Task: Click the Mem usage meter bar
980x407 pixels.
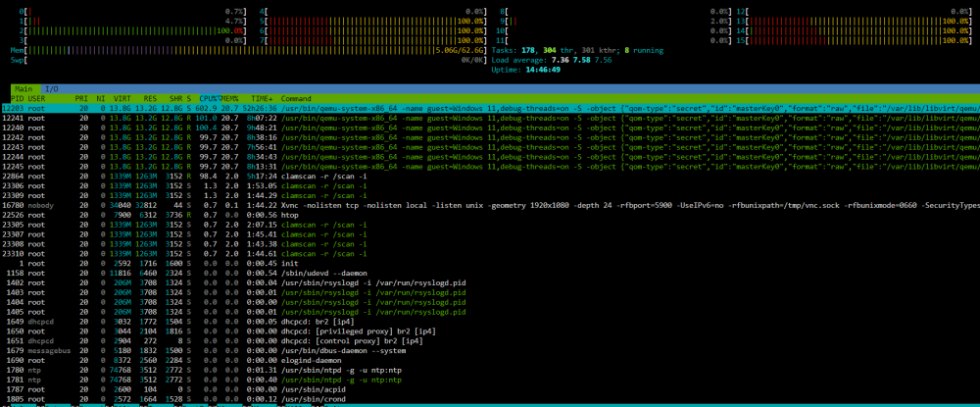Action: tap(249, 50)
